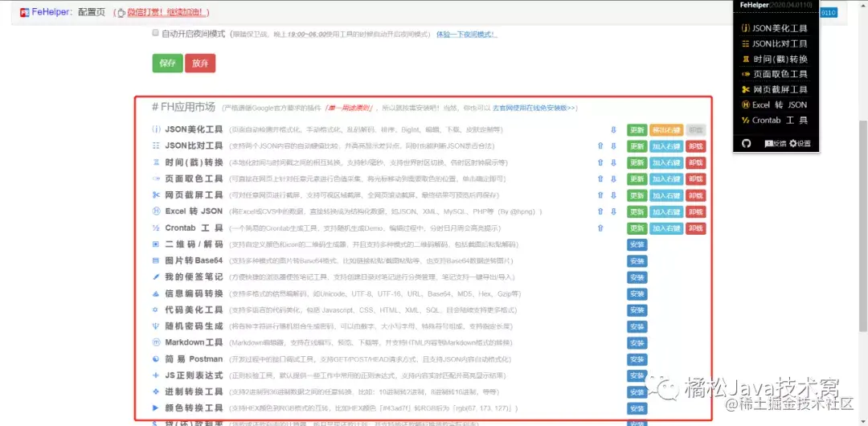Screen dimensions: 868x426
Task: Click the 颜色转换工具 row icon
Action: point(156,408)
